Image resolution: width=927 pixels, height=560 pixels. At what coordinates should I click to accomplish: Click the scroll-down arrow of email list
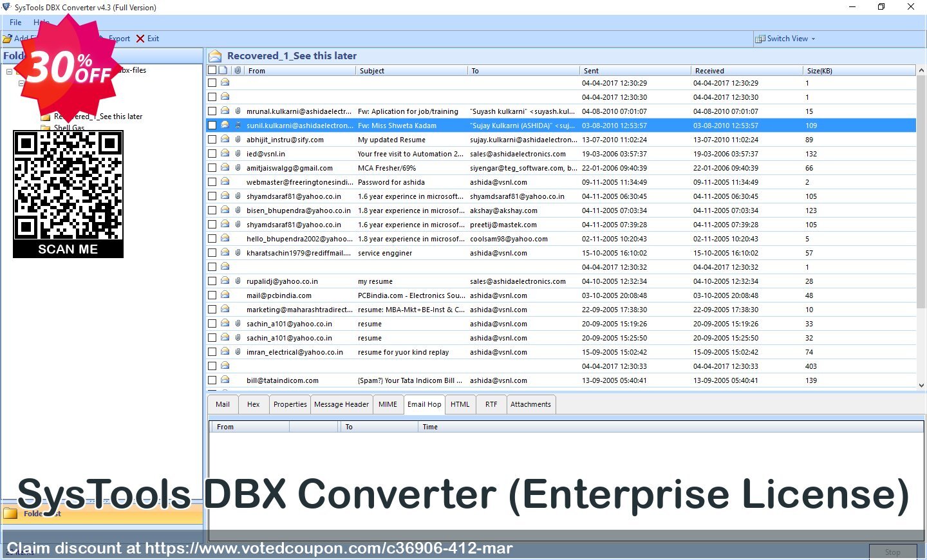click(921, 385)
